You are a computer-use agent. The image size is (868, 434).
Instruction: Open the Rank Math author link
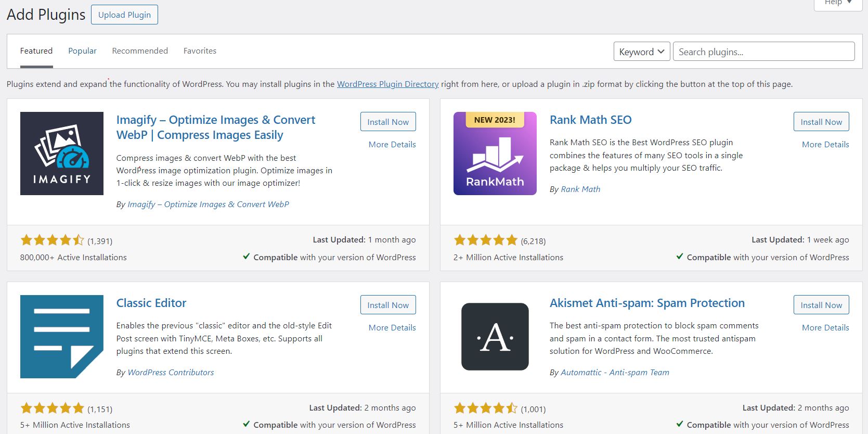[580, 189]
